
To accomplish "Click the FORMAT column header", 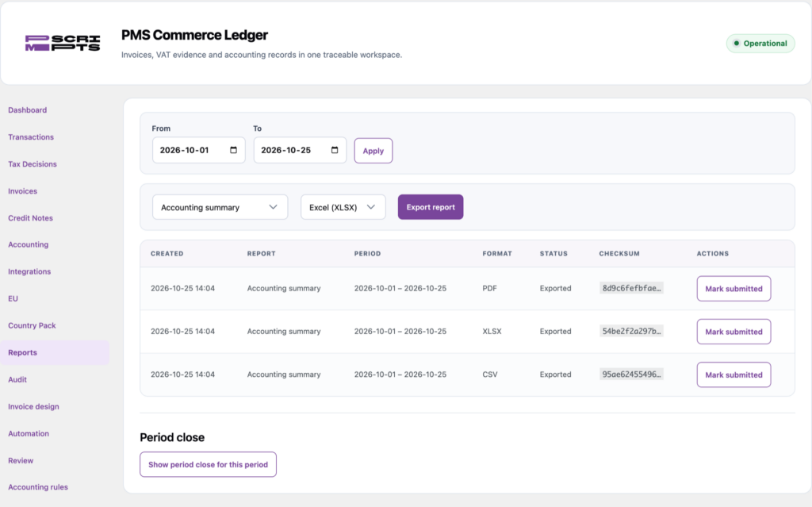I will [x=497, y=254].
